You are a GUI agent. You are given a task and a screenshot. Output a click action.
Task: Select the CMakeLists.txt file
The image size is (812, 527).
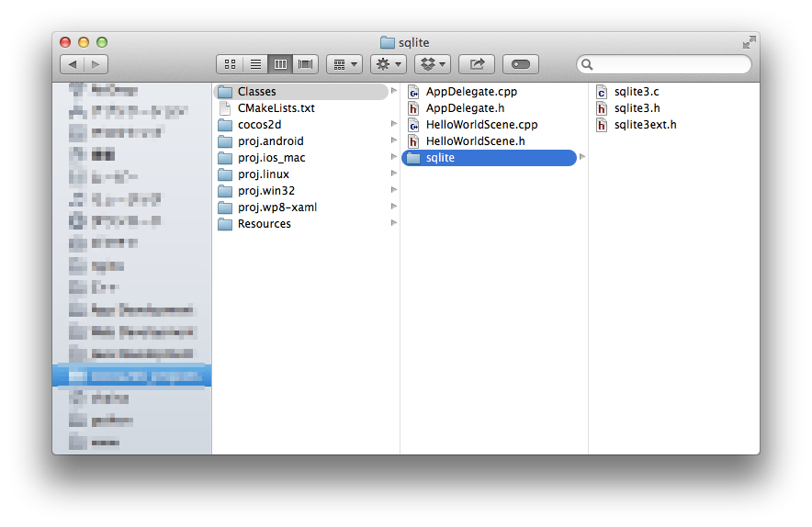click(300, 108)
